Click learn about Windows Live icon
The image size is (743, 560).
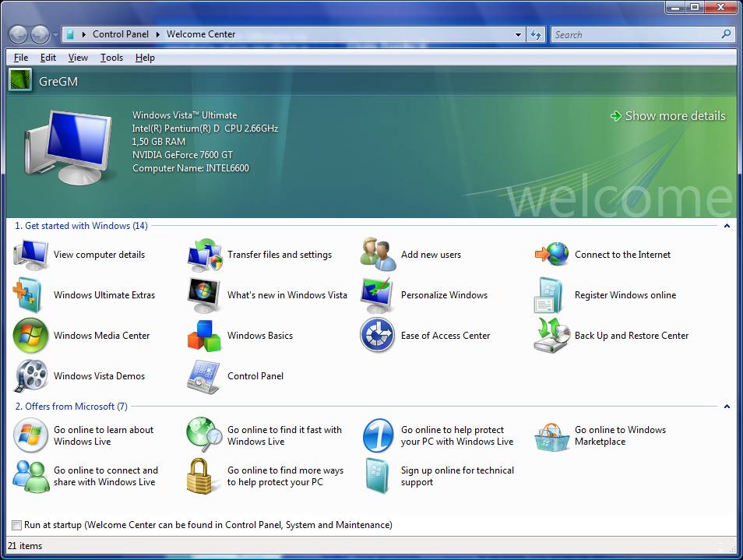31,435
